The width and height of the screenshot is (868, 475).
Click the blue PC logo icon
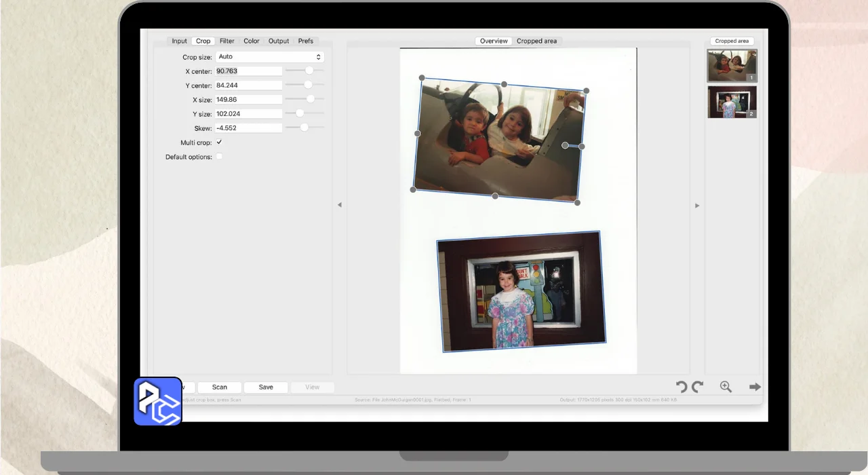158,401
